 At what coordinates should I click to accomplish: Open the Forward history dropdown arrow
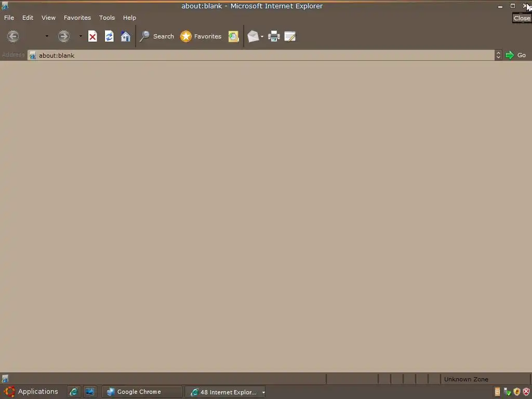[x=81, y=36]
